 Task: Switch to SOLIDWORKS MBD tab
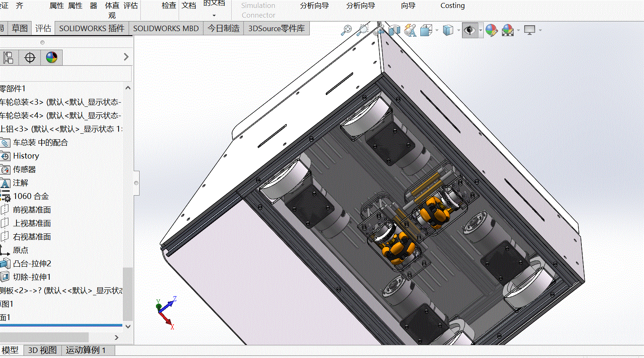(166, 28)
